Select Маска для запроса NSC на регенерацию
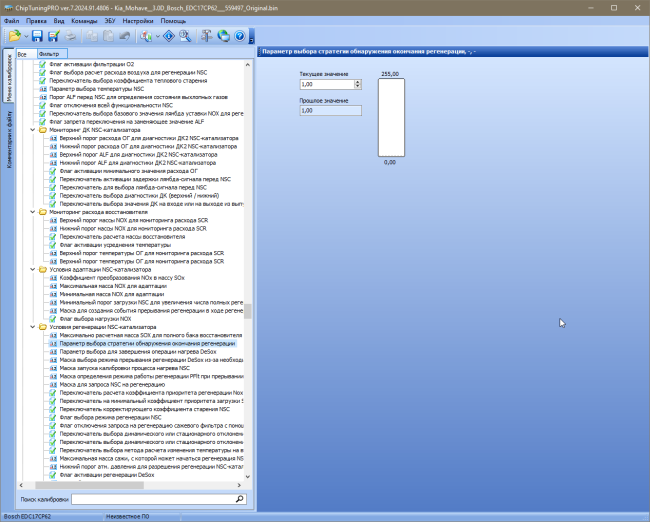The image size is (650, 522). tap(112, 384)
